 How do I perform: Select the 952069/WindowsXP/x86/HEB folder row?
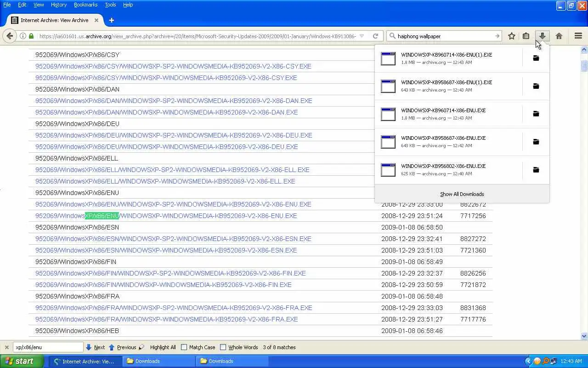coord(261,331)
